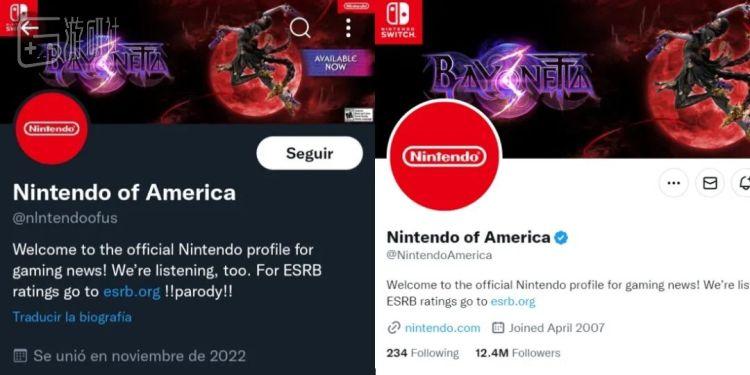View the 234 Following list
Screen dimensions: 750x375
point(422,353)
